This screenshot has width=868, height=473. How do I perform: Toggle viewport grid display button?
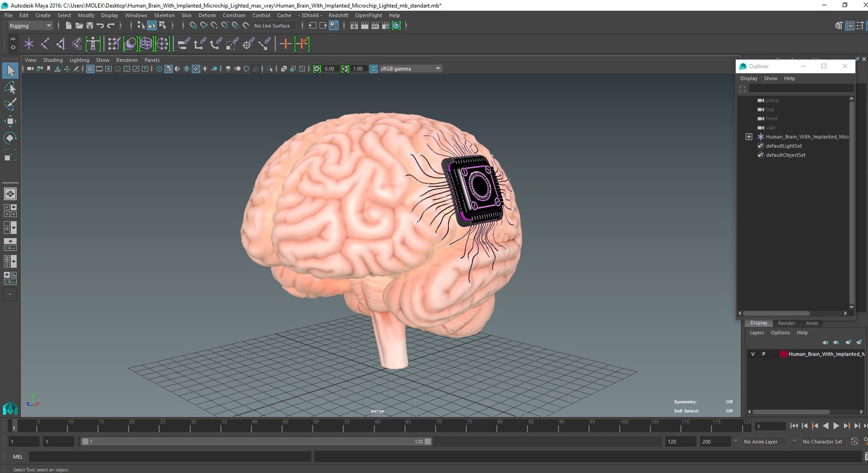pos(90,69)
